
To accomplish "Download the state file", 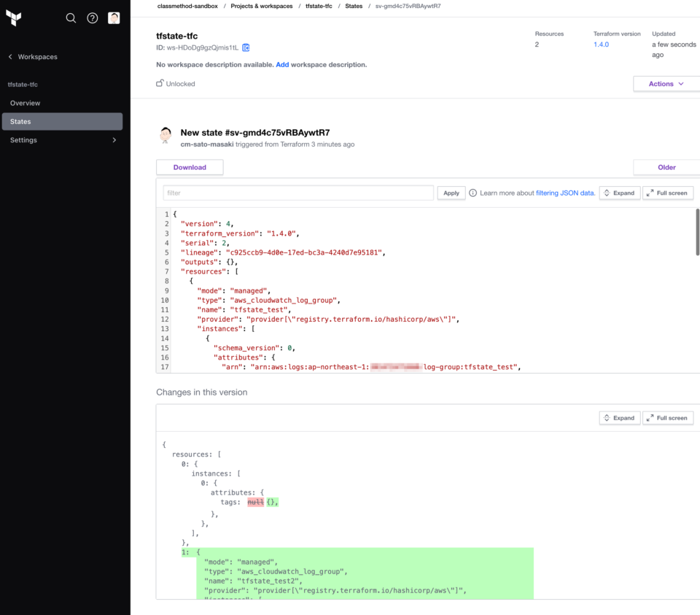I will pyautogui.click(x=190, y=167).
